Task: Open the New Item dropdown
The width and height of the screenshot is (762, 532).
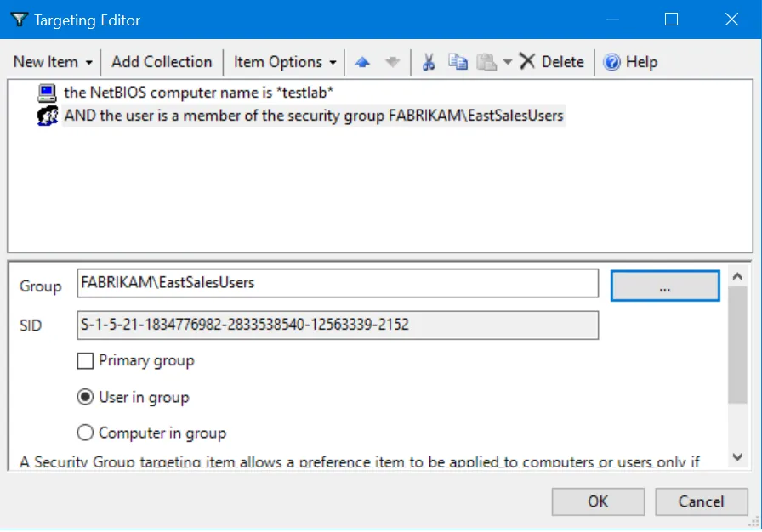Action: click(51, 61)
